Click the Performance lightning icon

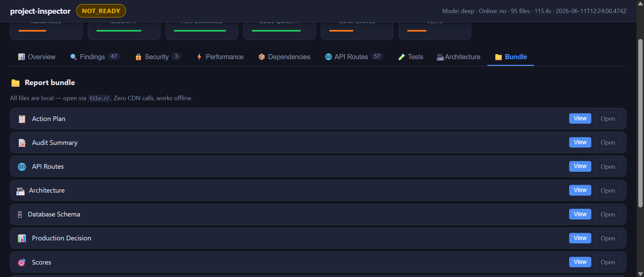point(199,57)
